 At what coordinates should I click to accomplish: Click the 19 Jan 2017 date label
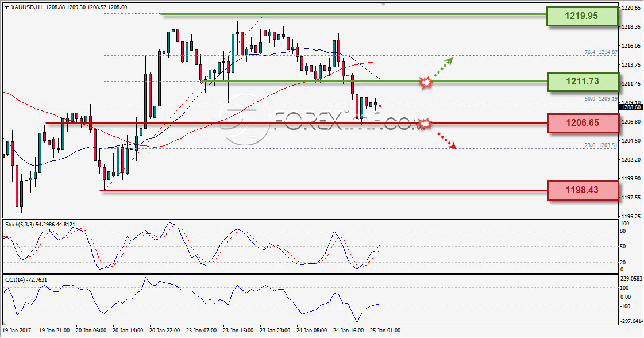[x=17, y=330]
